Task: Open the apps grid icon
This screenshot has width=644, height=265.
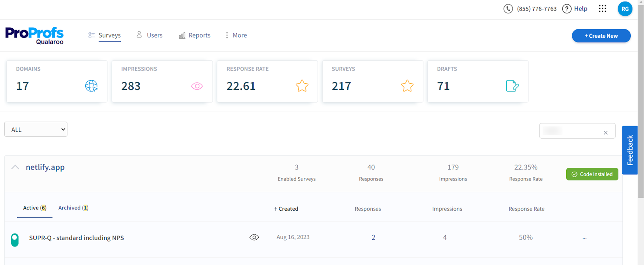Action: pyautogui.click(x=602, y=9)
